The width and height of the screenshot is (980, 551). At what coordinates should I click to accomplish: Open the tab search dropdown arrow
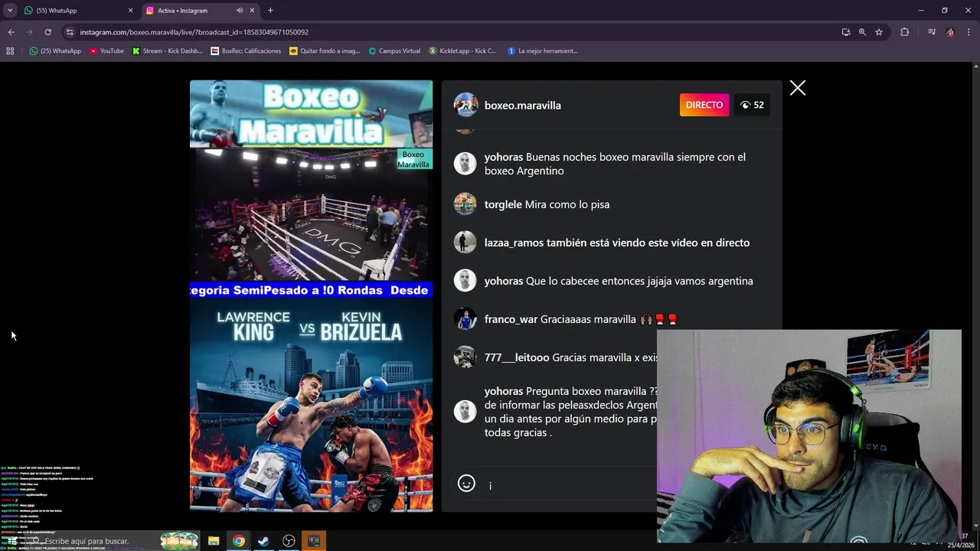[10, 11]
